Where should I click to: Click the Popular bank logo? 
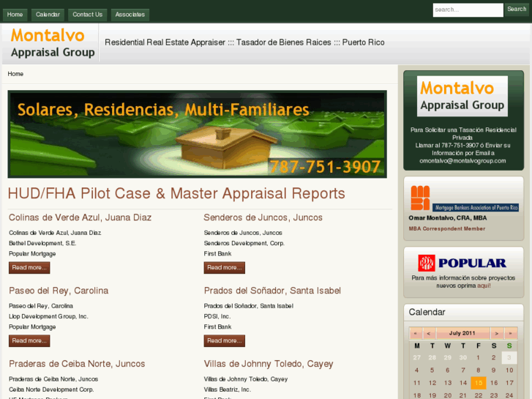tap(462, 263)
